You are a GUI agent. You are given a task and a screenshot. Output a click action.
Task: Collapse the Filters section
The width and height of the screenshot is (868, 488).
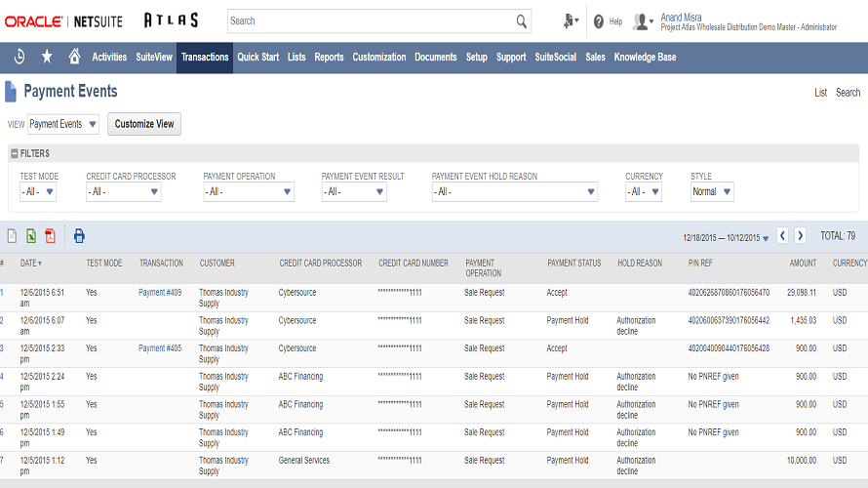[14, 153]
